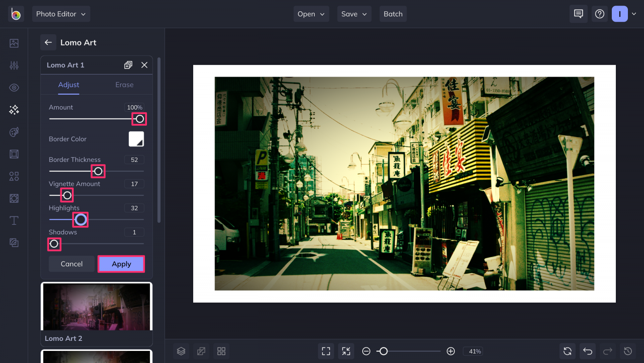Image resolution: width=644 pixels, height=363 pixels.
Task: Select the Text tool in the sidebar
Action: pos(14,220)
